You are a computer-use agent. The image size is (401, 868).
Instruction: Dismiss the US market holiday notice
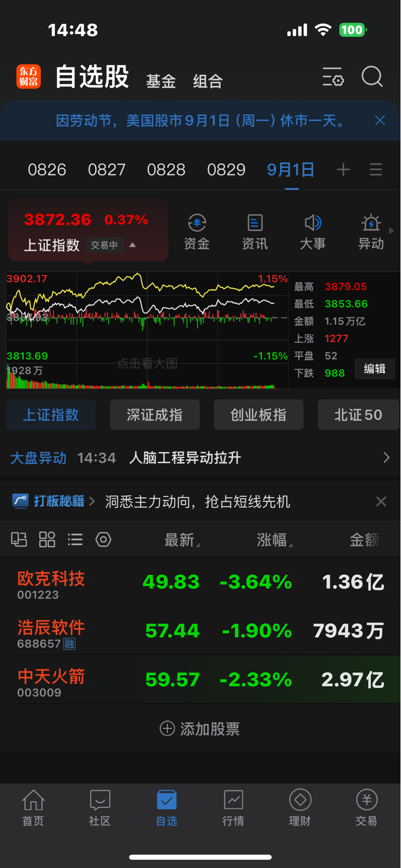coord(380,120)
